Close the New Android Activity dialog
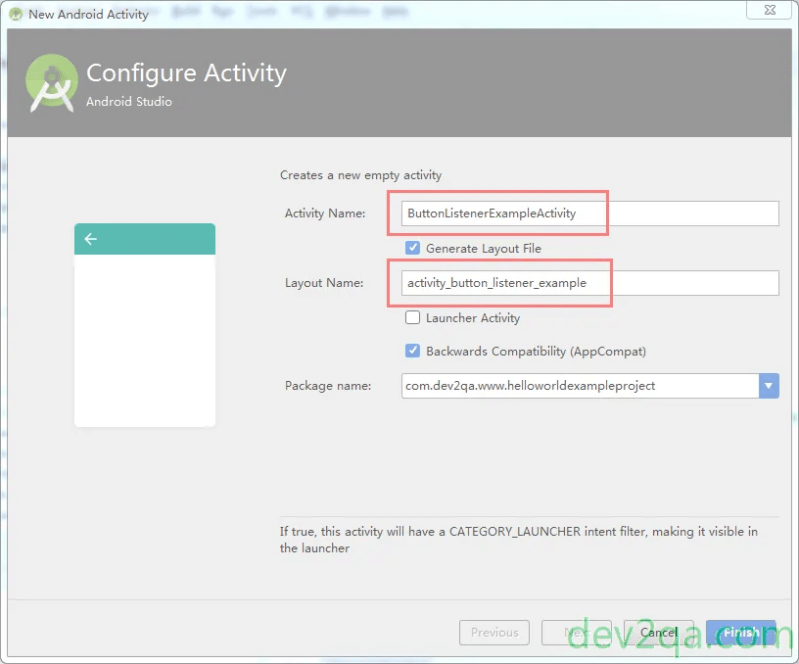 coord(769,10)
